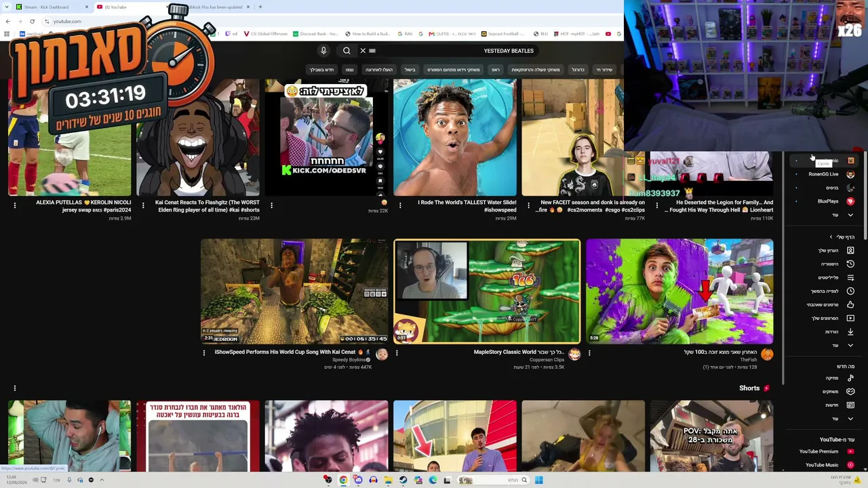Open TheFish channel avatar
The width and height of the screenshot is (868, 488).
[767, 354]
